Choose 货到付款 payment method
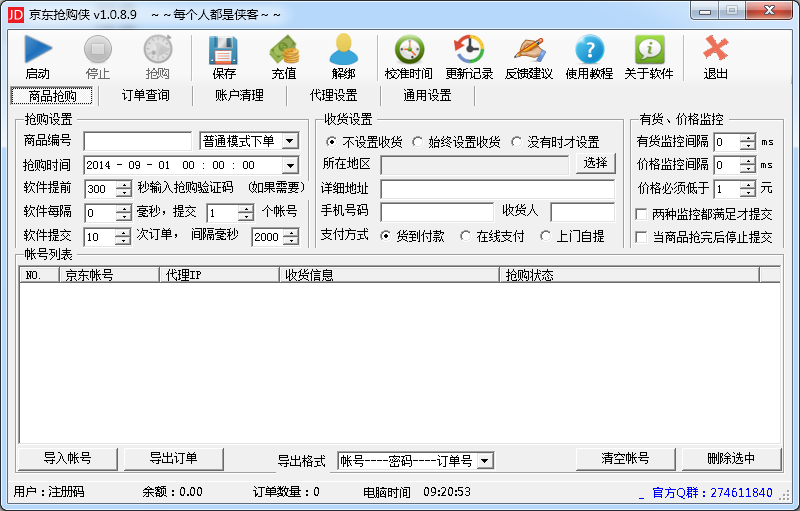Viewport: 800px width, 511px height. tap(386, 236)
